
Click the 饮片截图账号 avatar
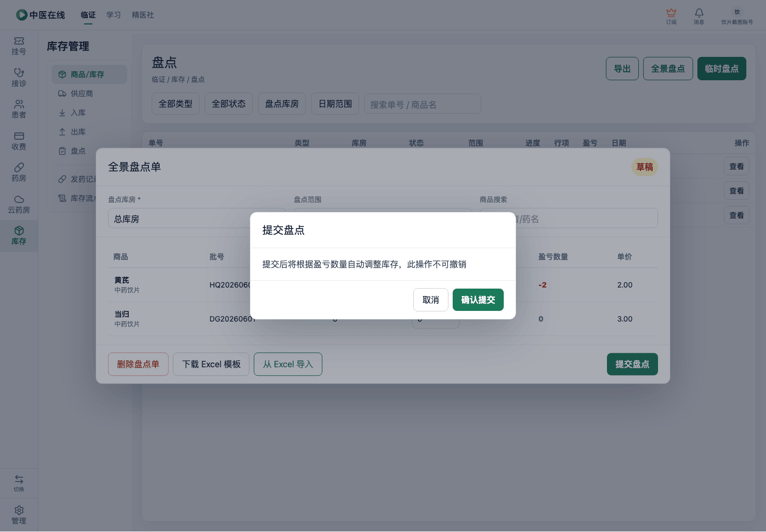(x=737, y=12)
